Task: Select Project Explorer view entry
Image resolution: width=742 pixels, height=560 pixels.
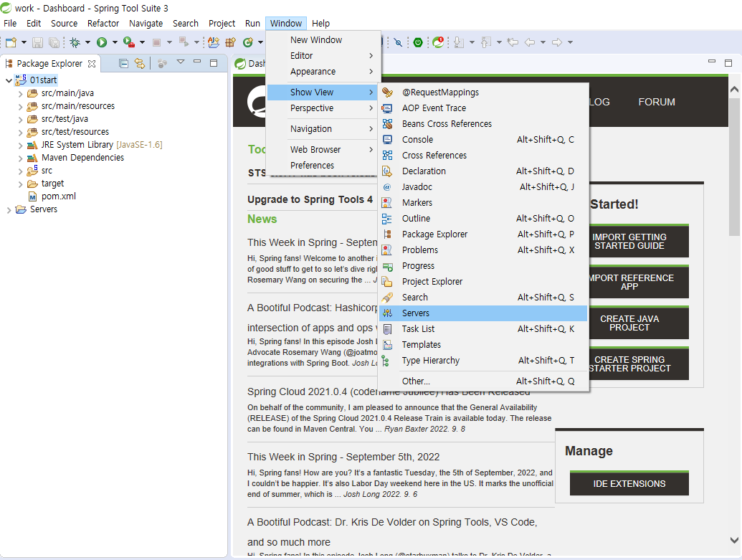Action: pyautogui.click(x=483, y=282)
